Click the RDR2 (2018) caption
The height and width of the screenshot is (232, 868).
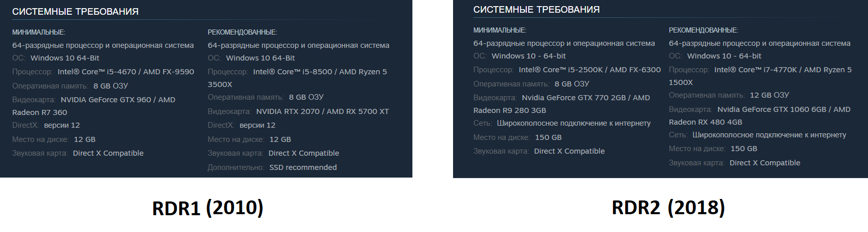tap(668, 208)
